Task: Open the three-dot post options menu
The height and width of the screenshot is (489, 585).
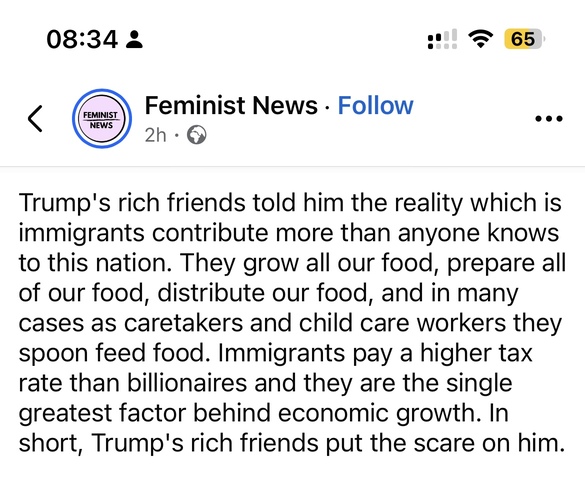Action: [549, 119]
